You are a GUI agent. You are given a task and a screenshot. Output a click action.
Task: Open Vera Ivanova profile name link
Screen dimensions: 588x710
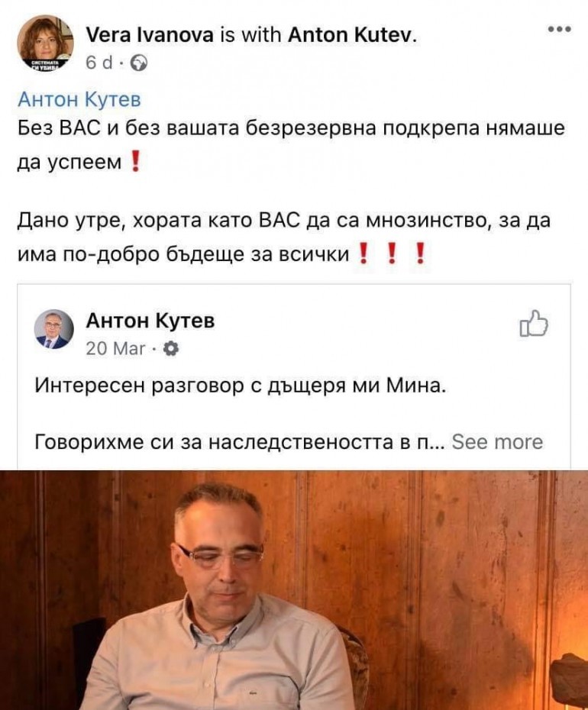150,35
